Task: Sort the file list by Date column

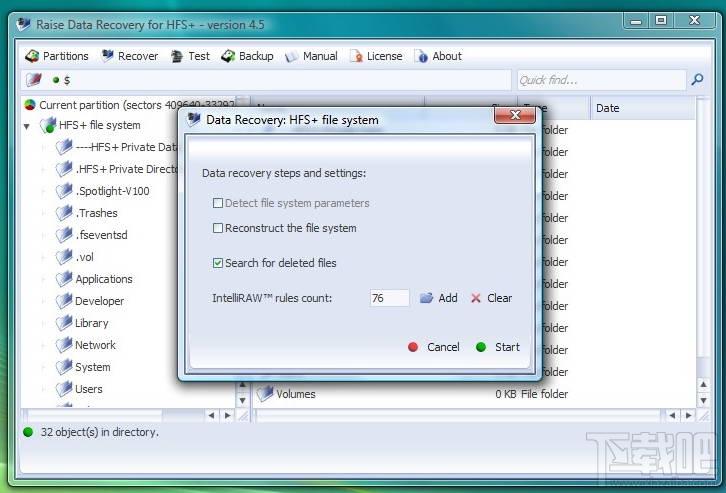Action: [642, 108]
